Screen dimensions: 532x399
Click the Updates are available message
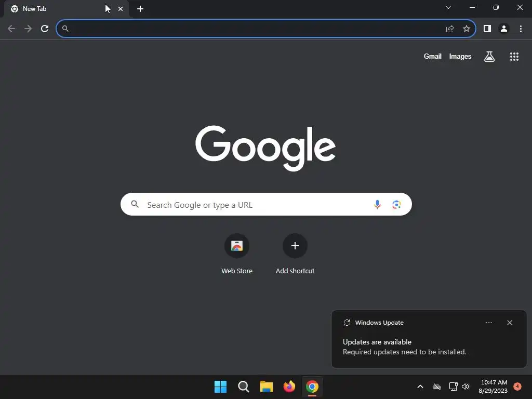pyautogui.click(x=377, y=342)
